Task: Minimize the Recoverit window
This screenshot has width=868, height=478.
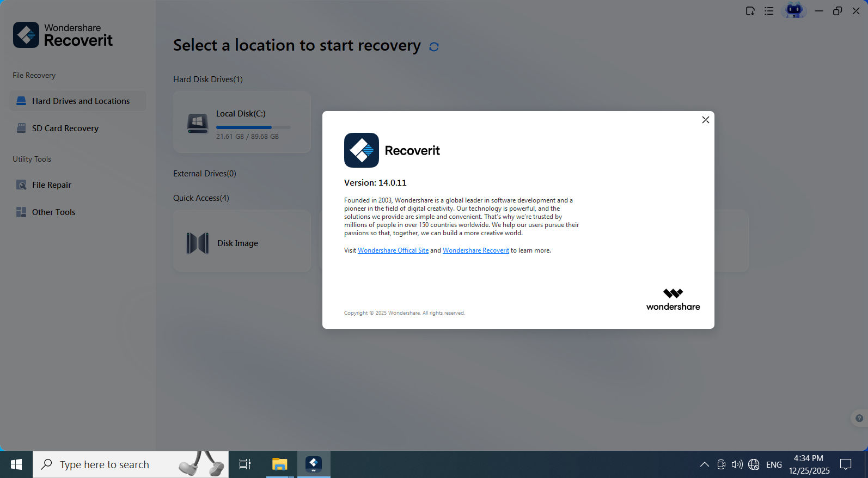Action: [818, 11]
